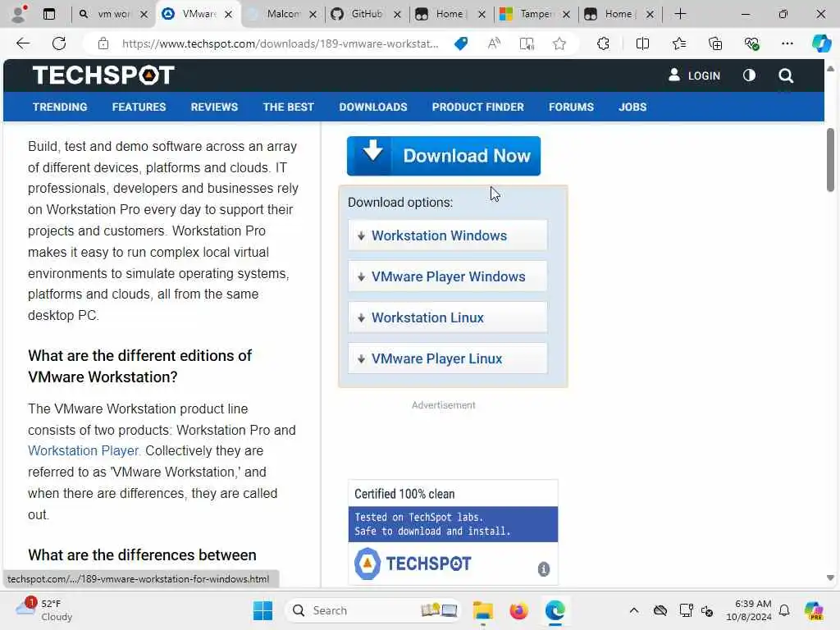Open the clock showing 6:39 AM
Viewport: 840px width, 630px height.
[749, 610]
